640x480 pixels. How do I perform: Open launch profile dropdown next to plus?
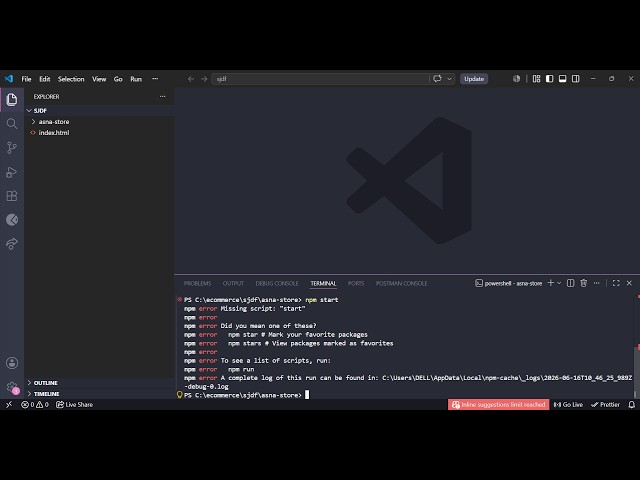559,283
